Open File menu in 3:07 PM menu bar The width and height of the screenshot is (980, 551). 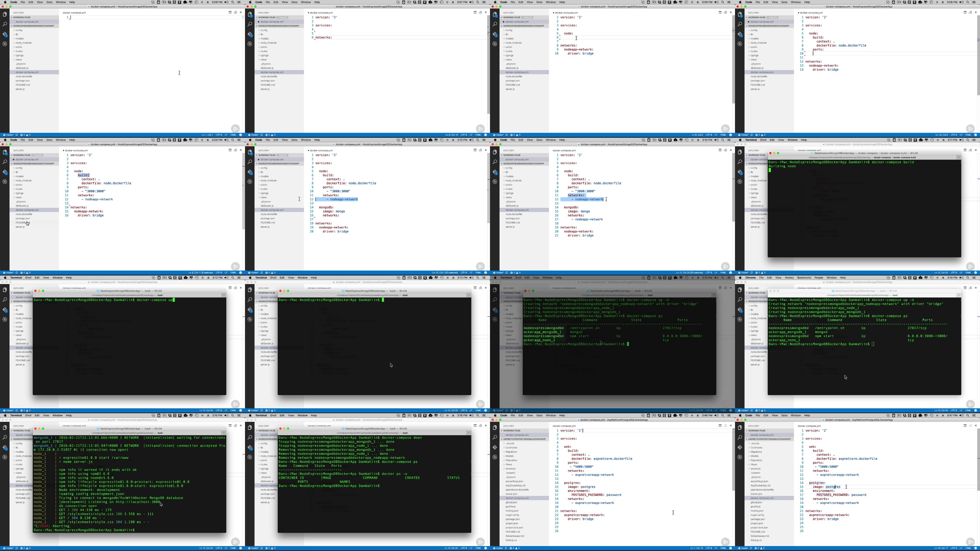[x=268, y=2]
